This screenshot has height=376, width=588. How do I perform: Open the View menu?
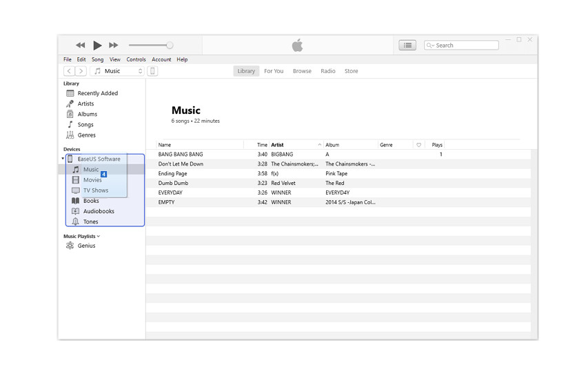tap(114, 59)
